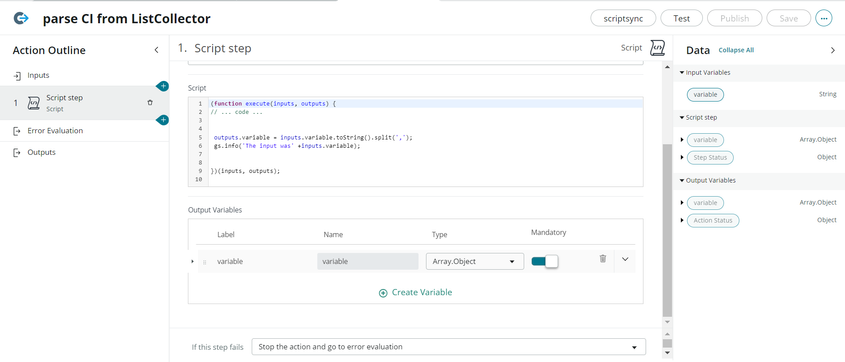Click the plus icon beside Create Variable
The width and height of the screenshot is (845, 362).
click(x=383, y=293)
